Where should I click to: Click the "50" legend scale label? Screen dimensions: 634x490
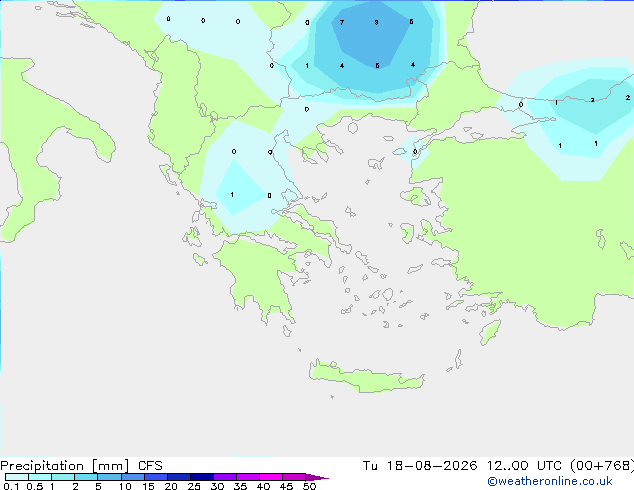309,486
